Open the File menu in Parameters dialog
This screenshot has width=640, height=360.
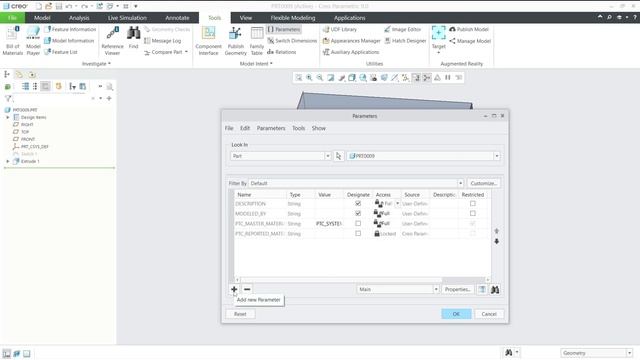click(x=229, y=128)
